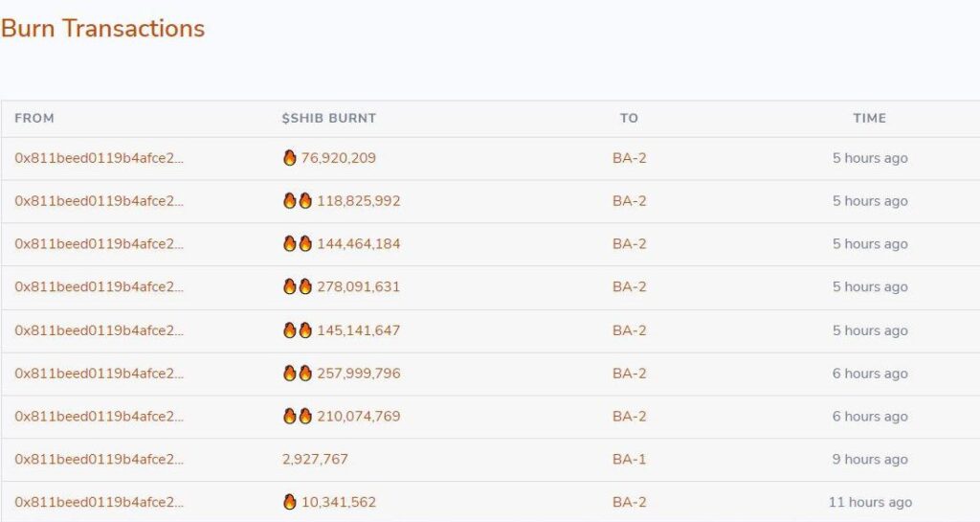The width and height of the screenshot is (980, 522).
Task: Open the sender address in the 2,927,767 row
Action: [x=99, y=459]
